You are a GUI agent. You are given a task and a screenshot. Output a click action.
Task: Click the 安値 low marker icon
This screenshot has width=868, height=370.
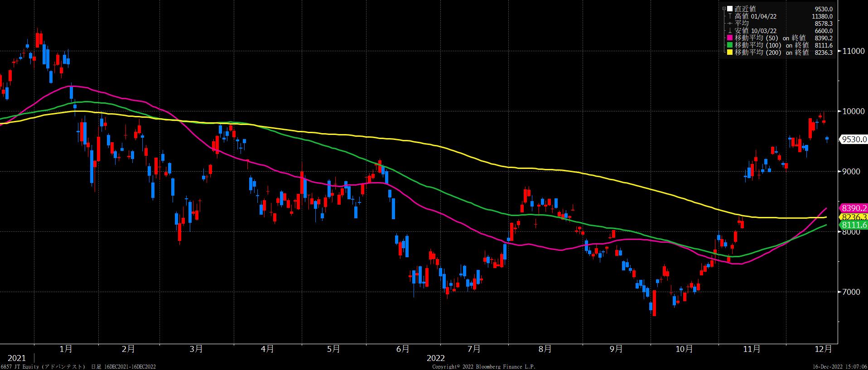(x=730, y=31)
